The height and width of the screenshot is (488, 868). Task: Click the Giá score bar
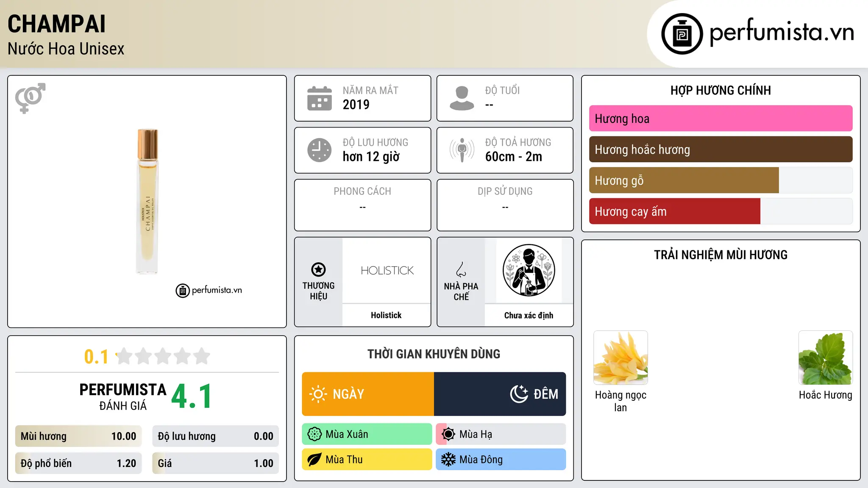click(216, 463)
